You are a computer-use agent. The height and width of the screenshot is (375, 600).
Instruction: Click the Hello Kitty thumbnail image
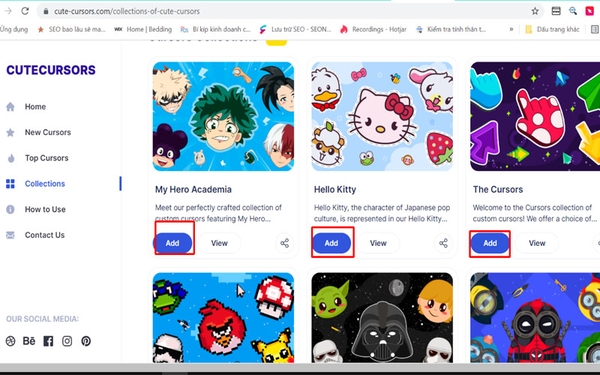tap(382, 116)
